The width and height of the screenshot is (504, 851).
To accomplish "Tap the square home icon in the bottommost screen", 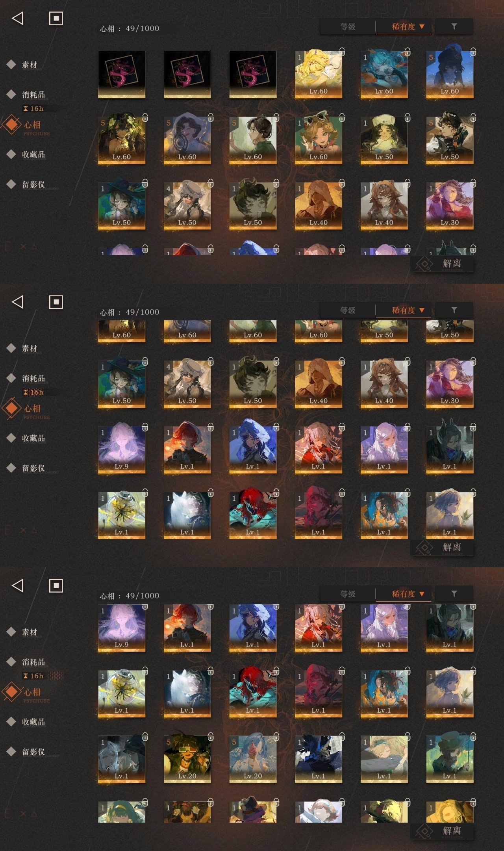I will pyautogui.click(x=56, y=585).
